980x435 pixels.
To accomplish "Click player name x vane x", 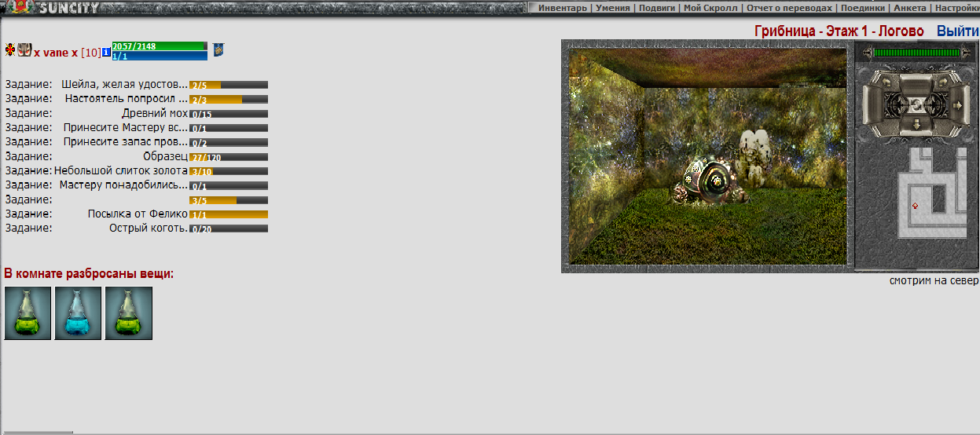I will [x=56, y=53].
